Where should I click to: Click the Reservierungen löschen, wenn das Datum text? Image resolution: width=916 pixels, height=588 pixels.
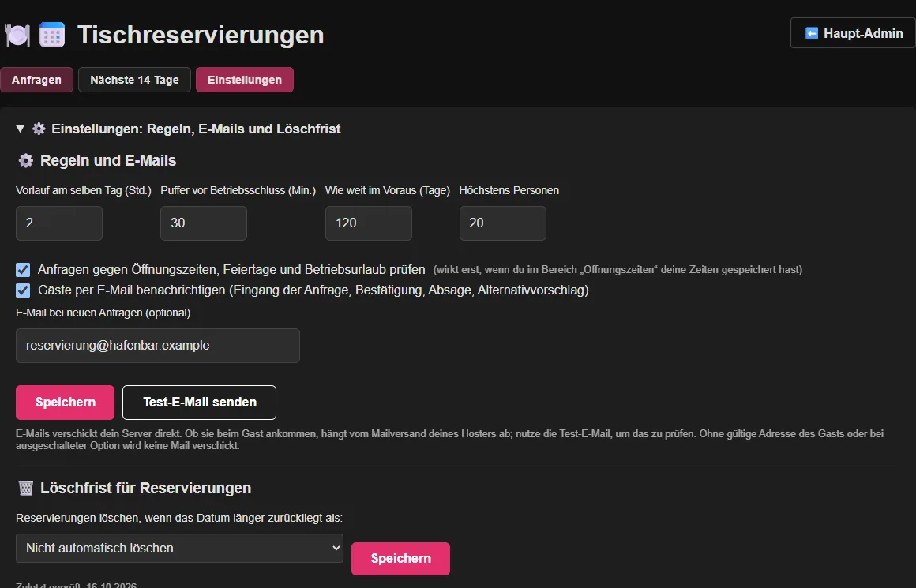click(x=179, y=518)
